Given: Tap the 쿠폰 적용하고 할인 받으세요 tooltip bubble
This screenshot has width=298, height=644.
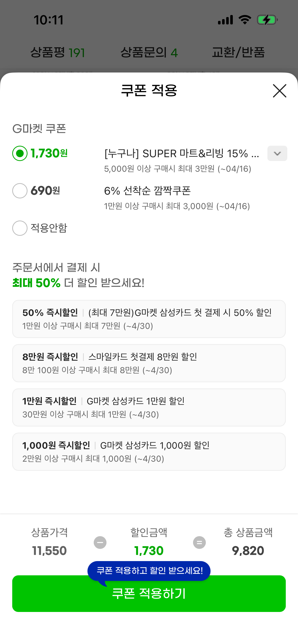Looking at the screenshot, I should [x=149, y=570].
